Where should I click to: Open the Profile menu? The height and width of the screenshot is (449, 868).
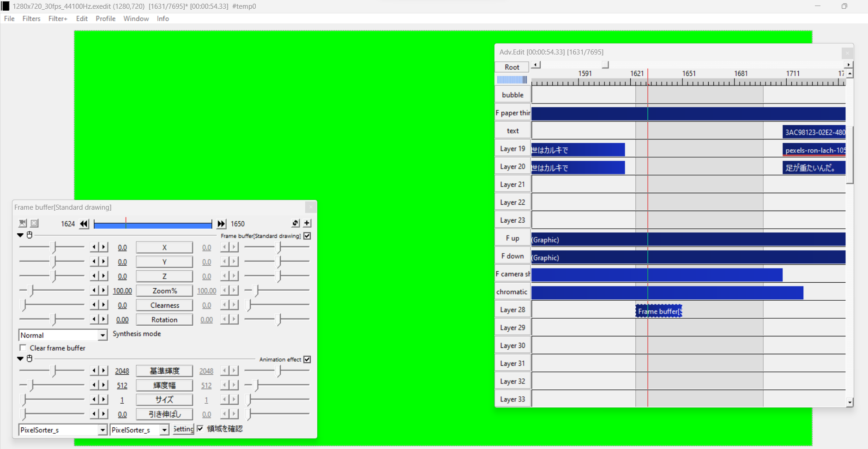(105, 18)
